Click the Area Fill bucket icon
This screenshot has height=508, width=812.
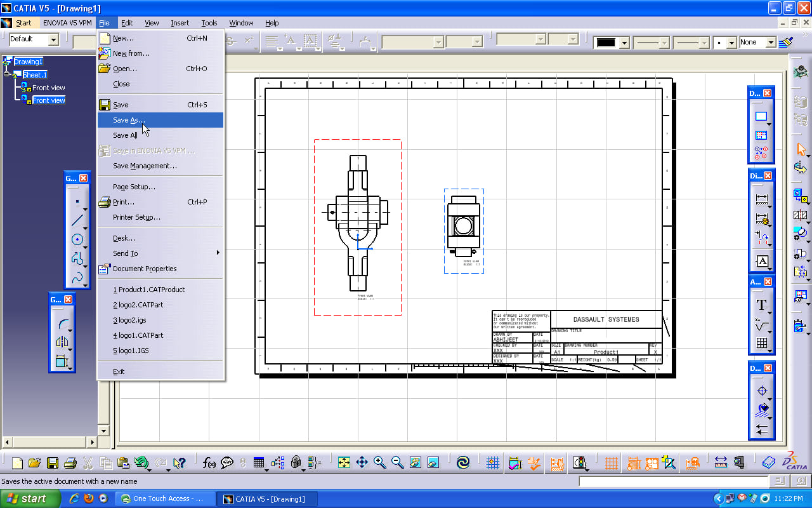(761, 410)
